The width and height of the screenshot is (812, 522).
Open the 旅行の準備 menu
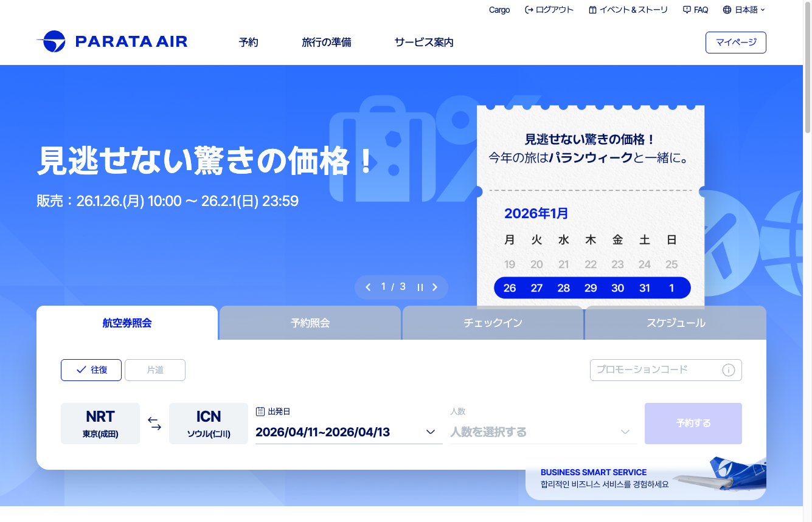(326, 43)
